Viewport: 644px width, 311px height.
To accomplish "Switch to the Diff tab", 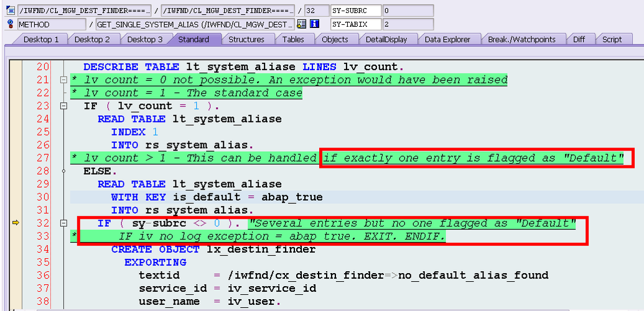I will [579, 39].
